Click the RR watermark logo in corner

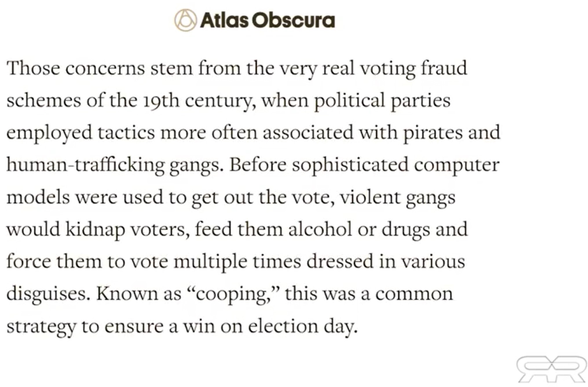click(552, 369)
